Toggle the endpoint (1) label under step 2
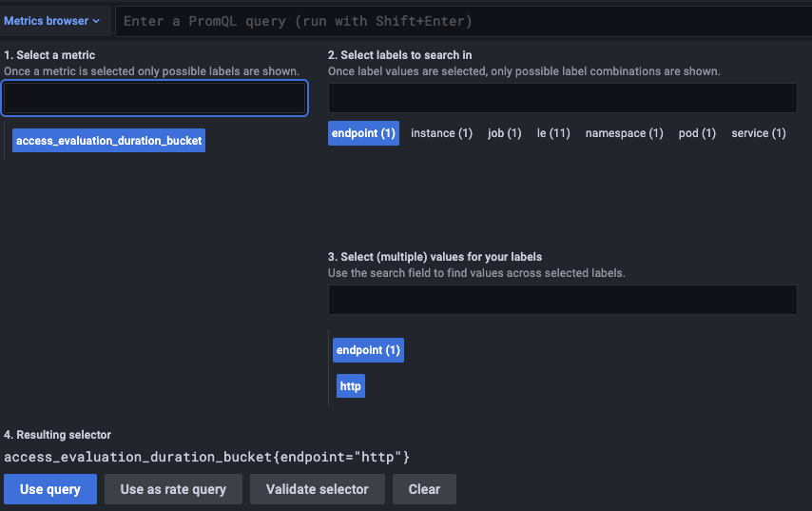This screenshot has width=812, height=511. tap(363, 133)
